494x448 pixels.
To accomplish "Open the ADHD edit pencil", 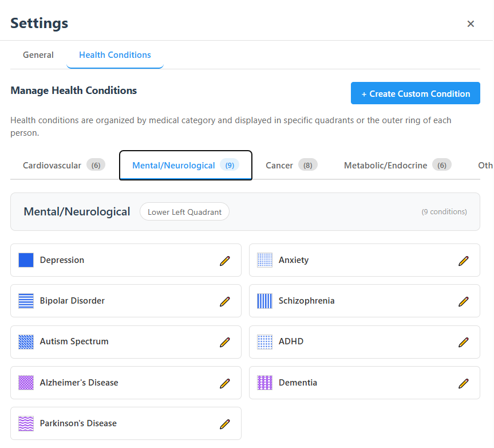I will [x=463, y=341].
